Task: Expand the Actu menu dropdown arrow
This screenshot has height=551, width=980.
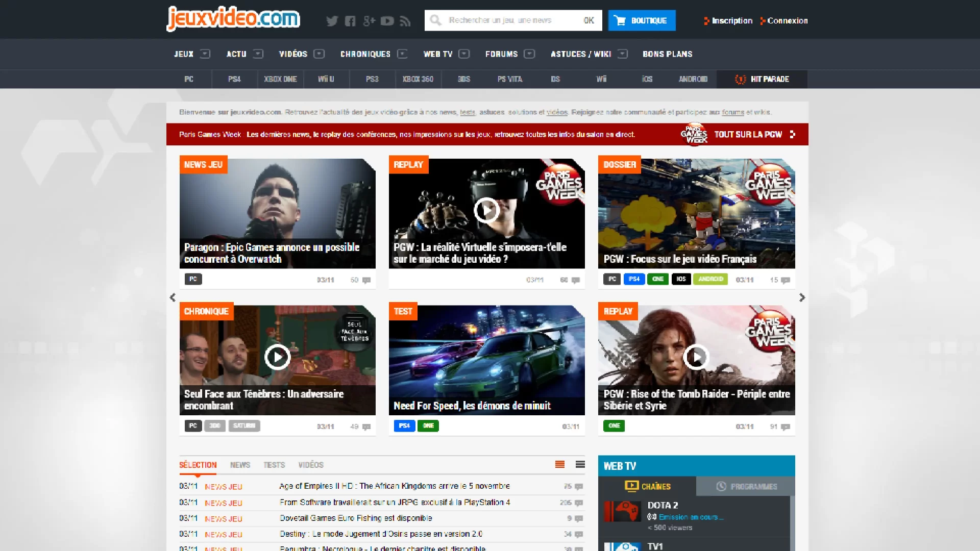Action: point(258,54)
